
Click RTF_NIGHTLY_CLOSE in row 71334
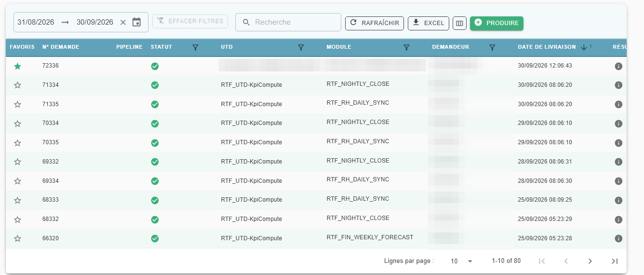[358, 84]
